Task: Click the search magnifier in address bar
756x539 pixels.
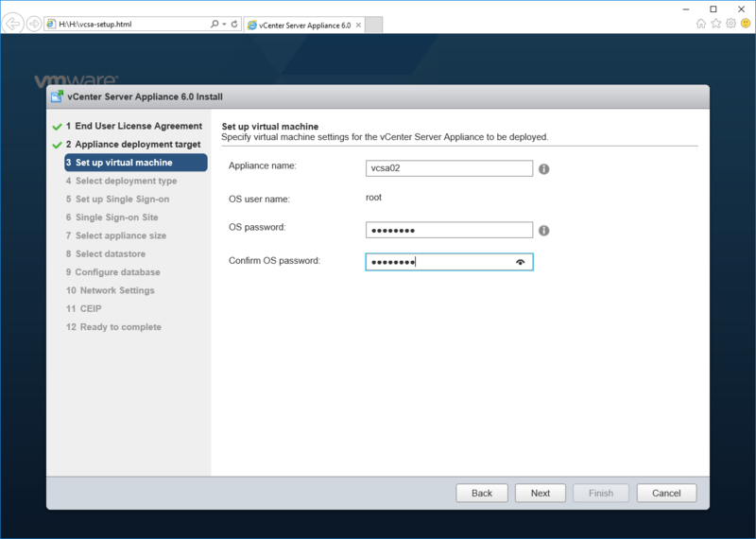Action: pos(215,24)
